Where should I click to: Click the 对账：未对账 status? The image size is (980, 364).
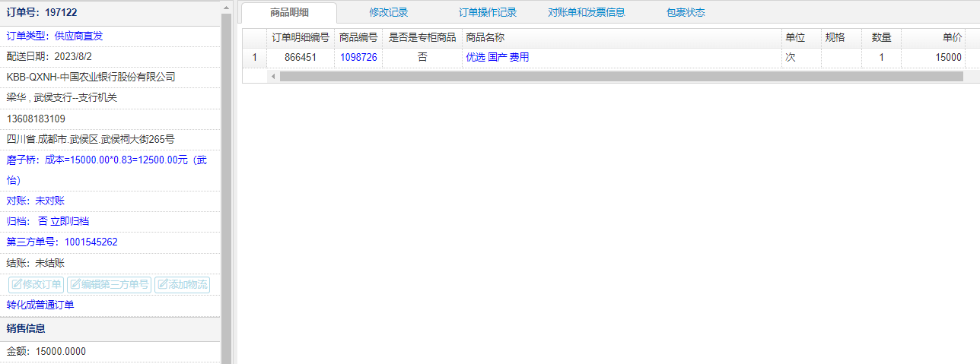click(x=36, y=201)
